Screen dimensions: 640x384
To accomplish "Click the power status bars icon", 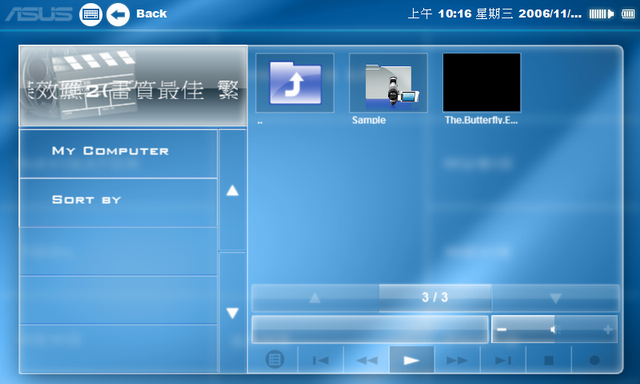I will (601, 14).
